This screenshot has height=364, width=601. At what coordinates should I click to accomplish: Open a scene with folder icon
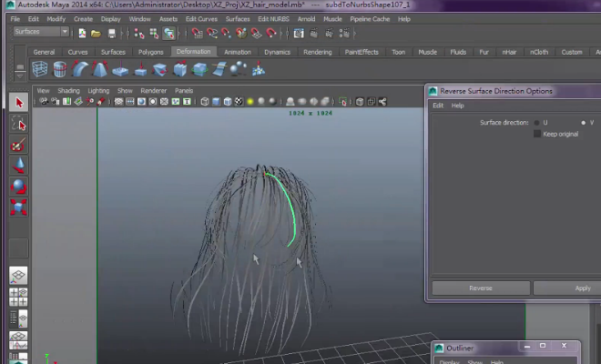point(96,34)
